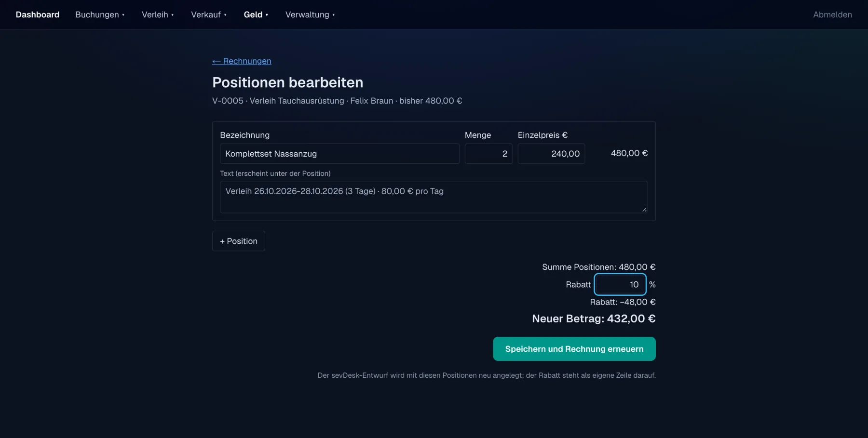
Task: Click Abmelden to log out
Action: click(832, 14)
